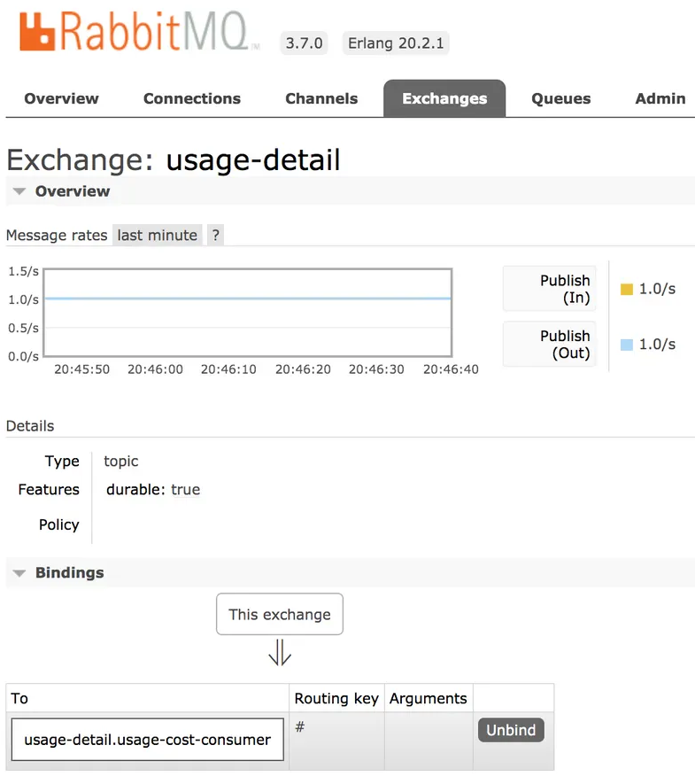Select the Exchanges tab

coord(444,98)
